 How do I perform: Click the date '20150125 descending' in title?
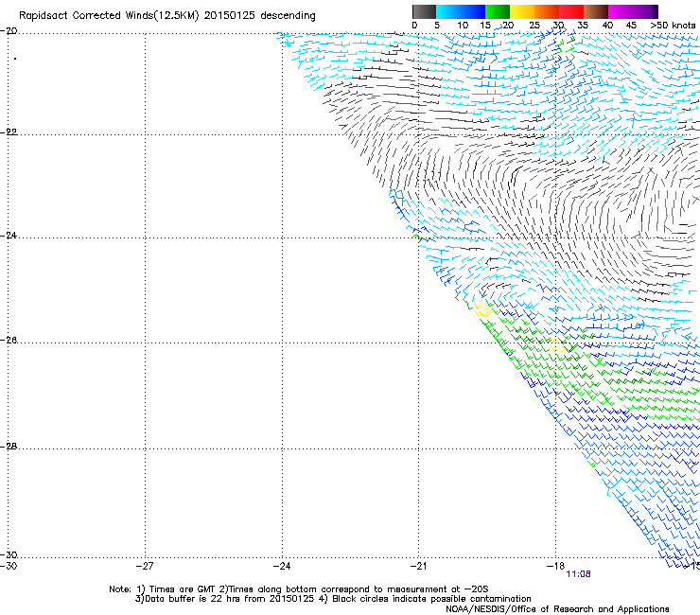pyautogui.click(x=260, y=16)
